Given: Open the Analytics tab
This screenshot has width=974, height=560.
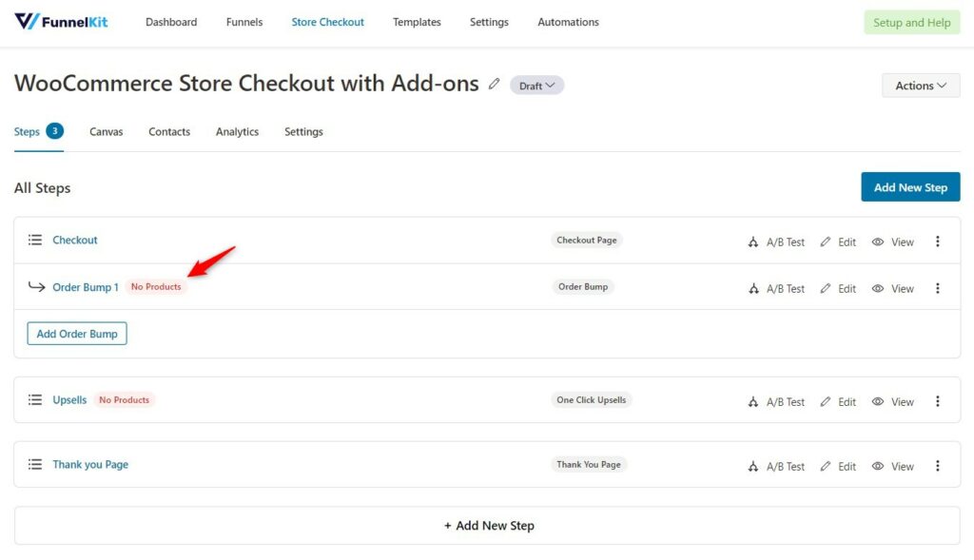Looking at the screenshot, I should [237, 131].
